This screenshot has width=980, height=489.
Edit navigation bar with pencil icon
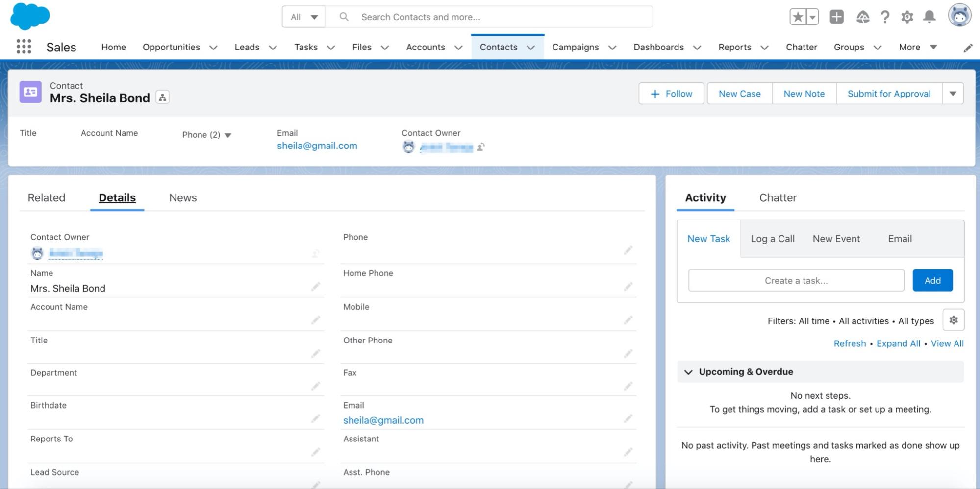tap(968, 48)
